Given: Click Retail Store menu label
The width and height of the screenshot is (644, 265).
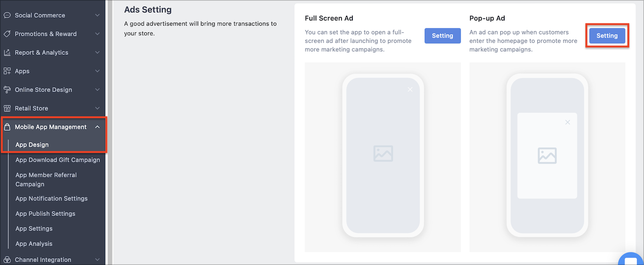Looking at the screenshot, I should click(32, 108).
